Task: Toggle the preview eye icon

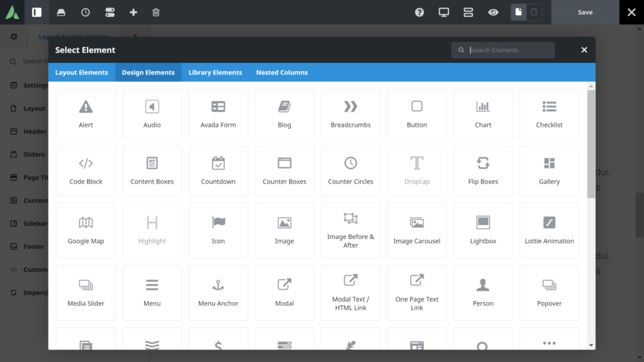Action: tap(493, 13)
